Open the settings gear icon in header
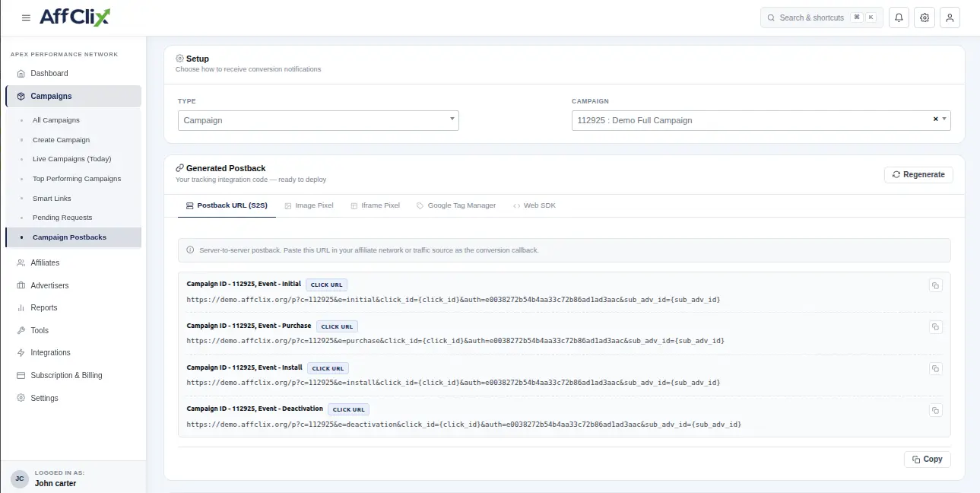 [x=924, y=17]
